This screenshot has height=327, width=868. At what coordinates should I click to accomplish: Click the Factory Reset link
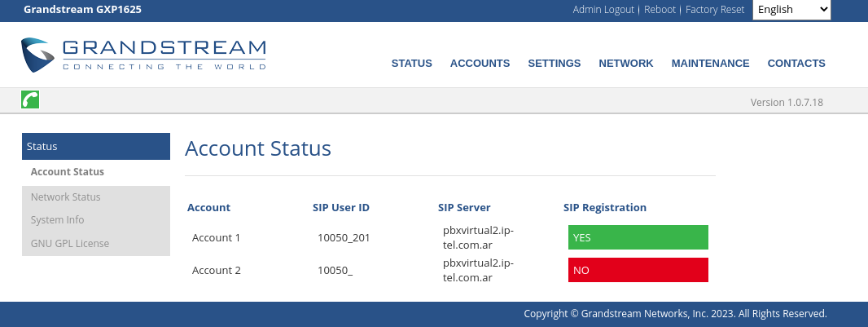(715, 10)
